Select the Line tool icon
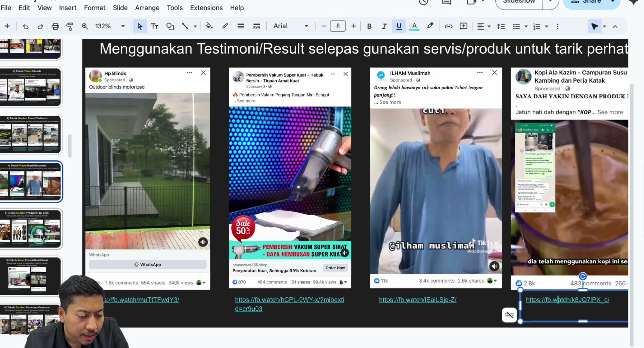Screen dimensions: 644x348 [x=185, y=26]
